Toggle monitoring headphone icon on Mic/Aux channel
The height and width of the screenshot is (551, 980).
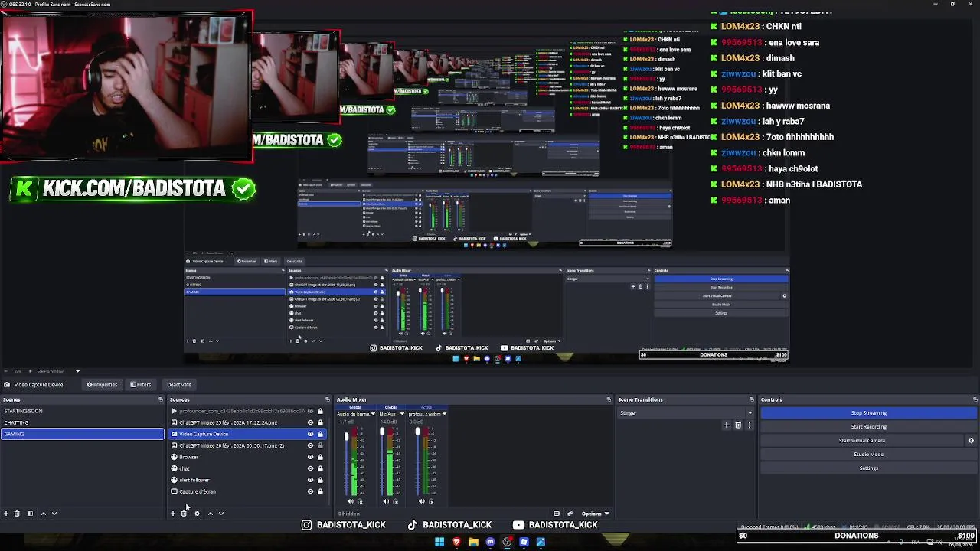click(395, 501)
